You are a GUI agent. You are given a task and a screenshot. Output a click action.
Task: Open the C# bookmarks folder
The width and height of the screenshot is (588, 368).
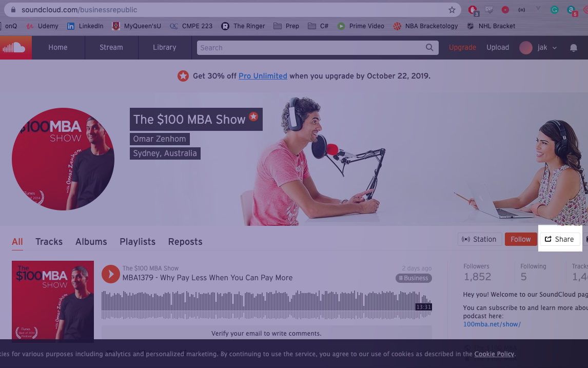[318, 26]
